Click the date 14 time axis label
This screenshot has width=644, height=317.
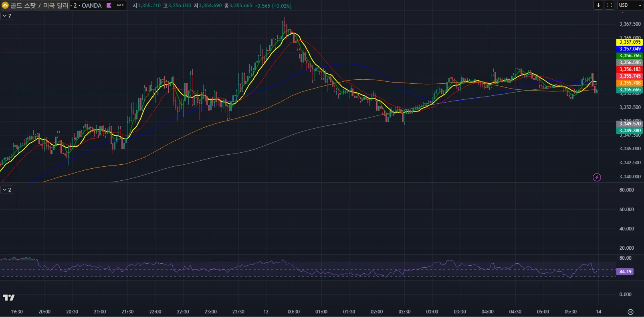coord(598,312)
